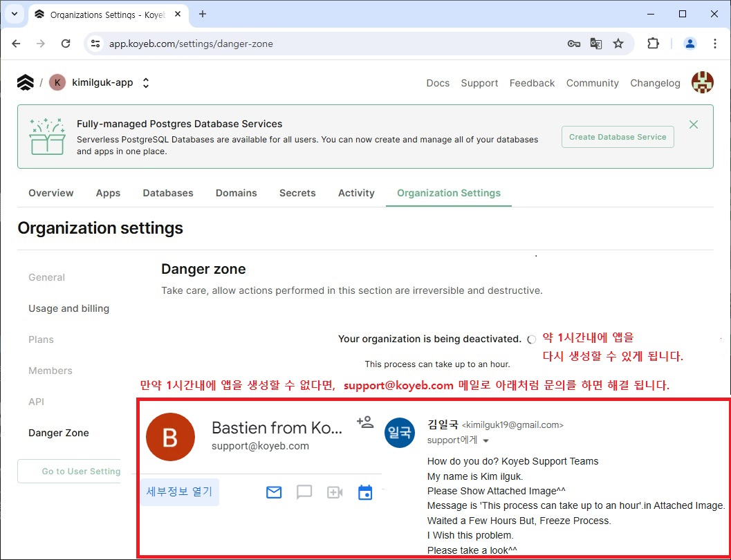Click the 일국 sender avatar

[400, 432]
